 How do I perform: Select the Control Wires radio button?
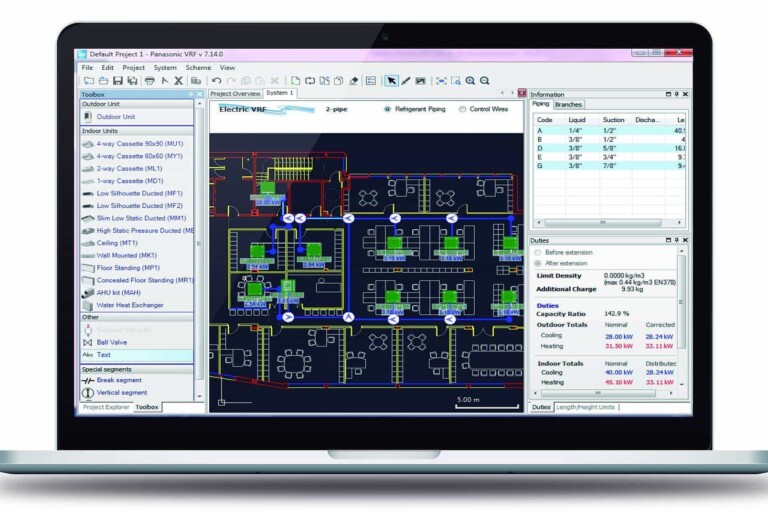[462, 109]
